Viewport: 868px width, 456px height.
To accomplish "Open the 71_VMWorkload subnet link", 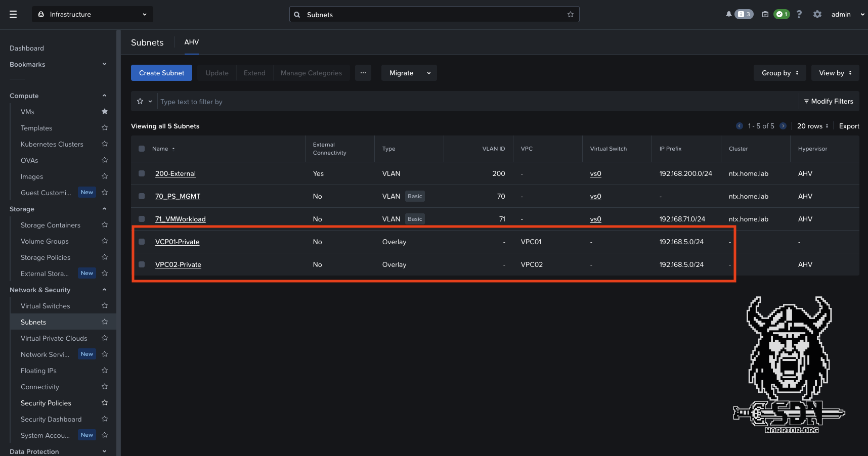I will click(x=180, y=219).
